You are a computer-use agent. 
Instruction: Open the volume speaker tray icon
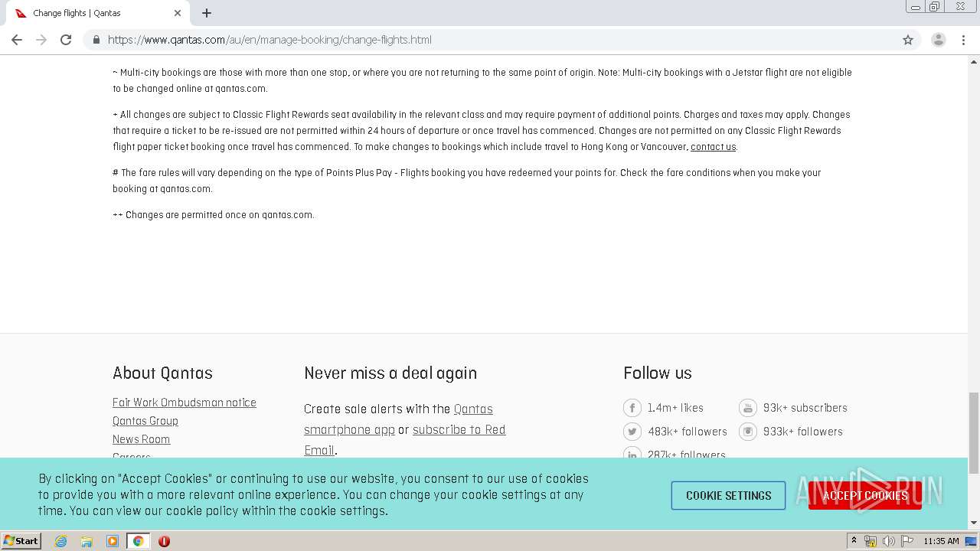tap(888, 541)
